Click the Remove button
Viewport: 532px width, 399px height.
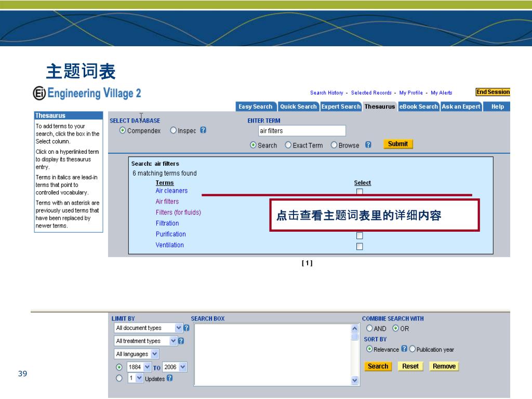pyautogui.click(x=444, y=366)
